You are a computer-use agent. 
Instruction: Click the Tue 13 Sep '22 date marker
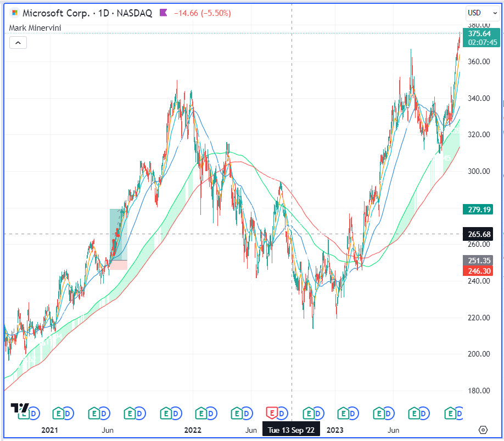click(291, 430)
